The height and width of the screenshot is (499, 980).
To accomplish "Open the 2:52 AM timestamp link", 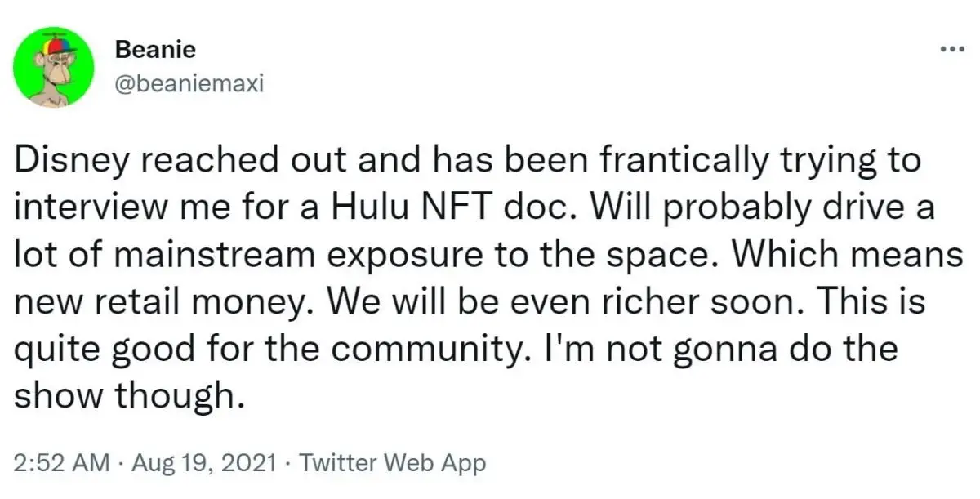I will (x=61, y=463).
